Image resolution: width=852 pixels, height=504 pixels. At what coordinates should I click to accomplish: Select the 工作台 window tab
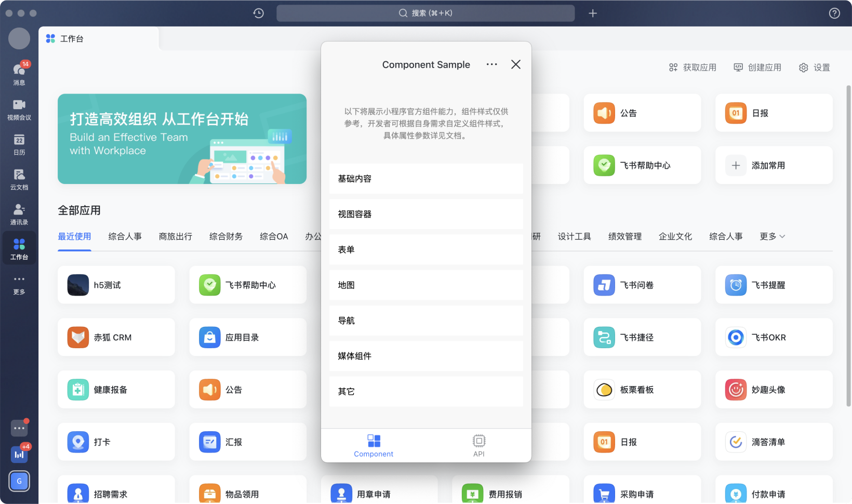click(99, 38)
